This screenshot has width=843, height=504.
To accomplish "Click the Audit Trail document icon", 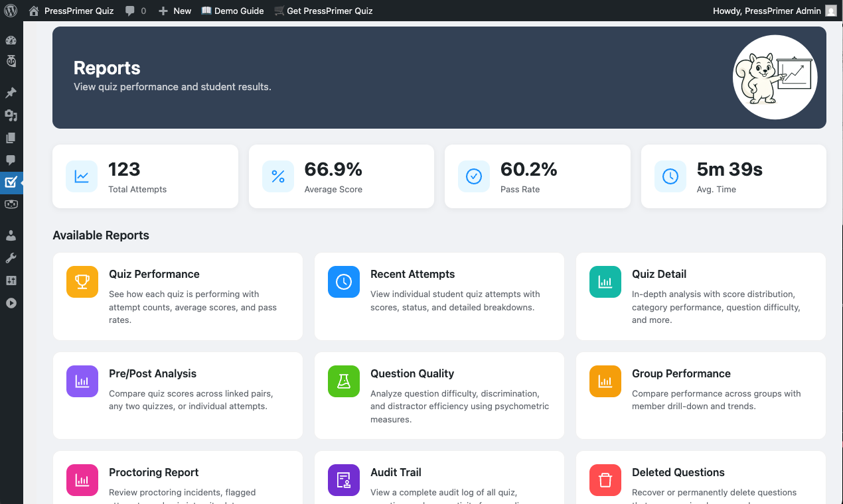I will tap(344, 480).
